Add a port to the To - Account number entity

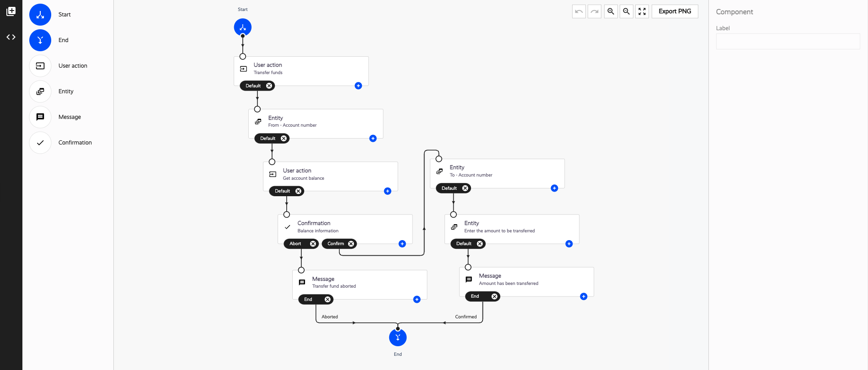554,188
